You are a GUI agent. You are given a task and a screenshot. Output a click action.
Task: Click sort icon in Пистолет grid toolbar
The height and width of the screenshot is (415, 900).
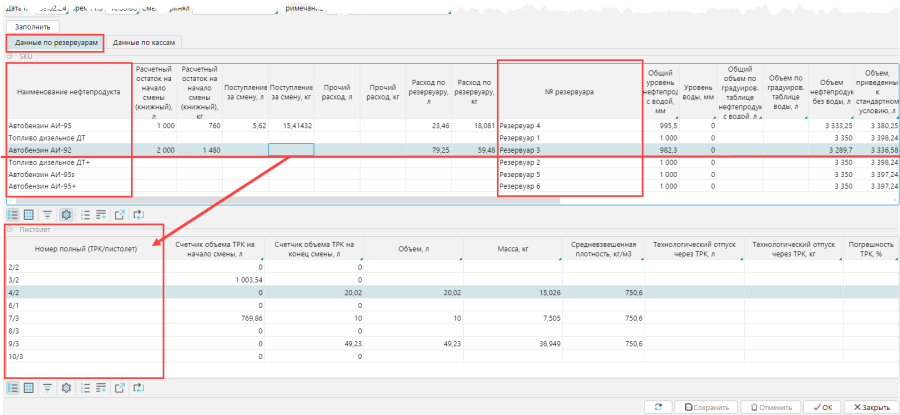[x=84, y=386]
